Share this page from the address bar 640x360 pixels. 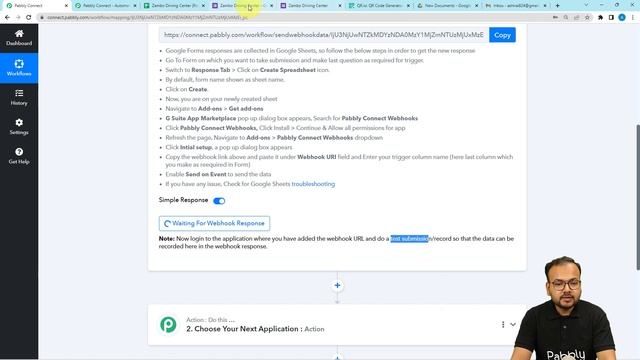click(576, 18)
